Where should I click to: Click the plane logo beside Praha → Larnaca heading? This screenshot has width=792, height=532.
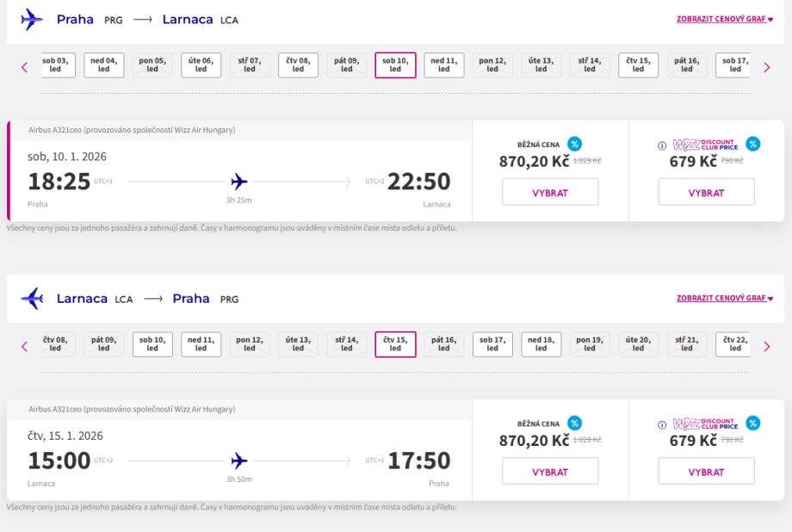tap(32, 19)
